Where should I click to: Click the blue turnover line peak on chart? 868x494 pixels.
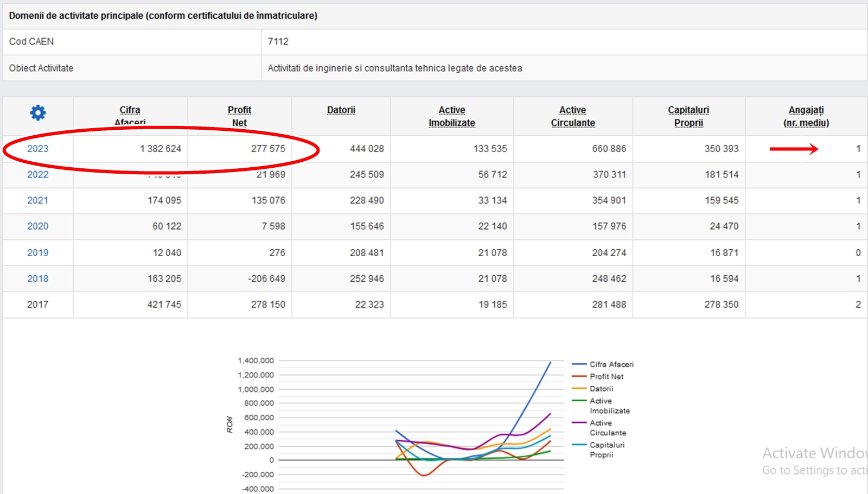(x=550, y=363)
